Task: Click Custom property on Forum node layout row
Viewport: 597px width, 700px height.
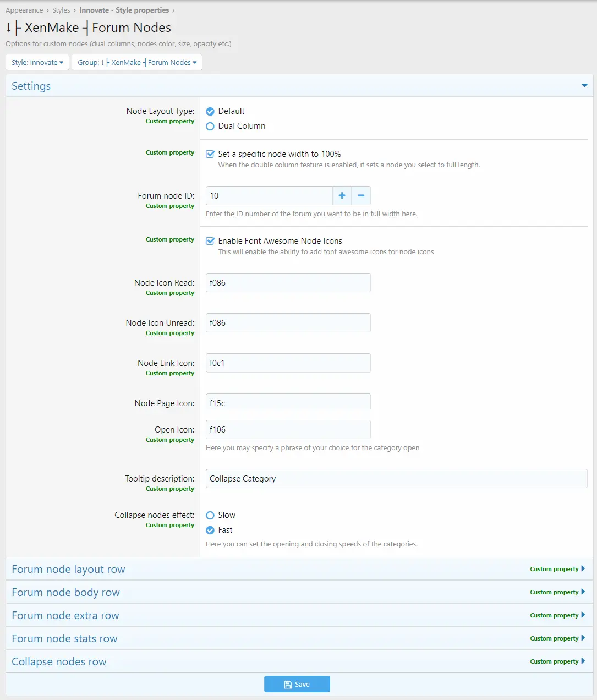Action: pyautogui.click(x=554, y=569)
